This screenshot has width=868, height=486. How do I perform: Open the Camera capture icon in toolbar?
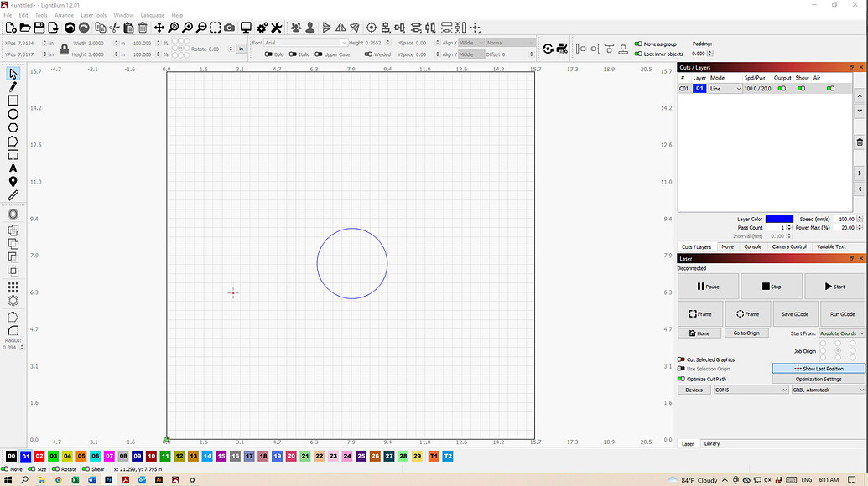pos(229,28)
